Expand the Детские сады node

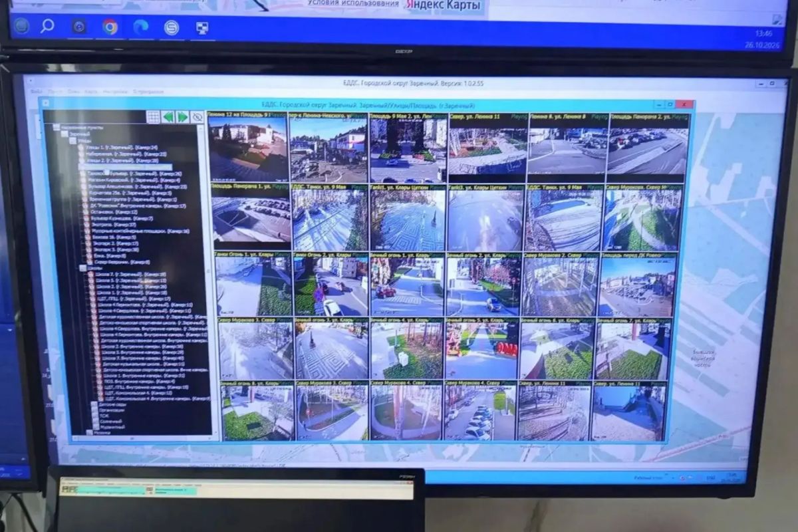click(x=94, y=404)
